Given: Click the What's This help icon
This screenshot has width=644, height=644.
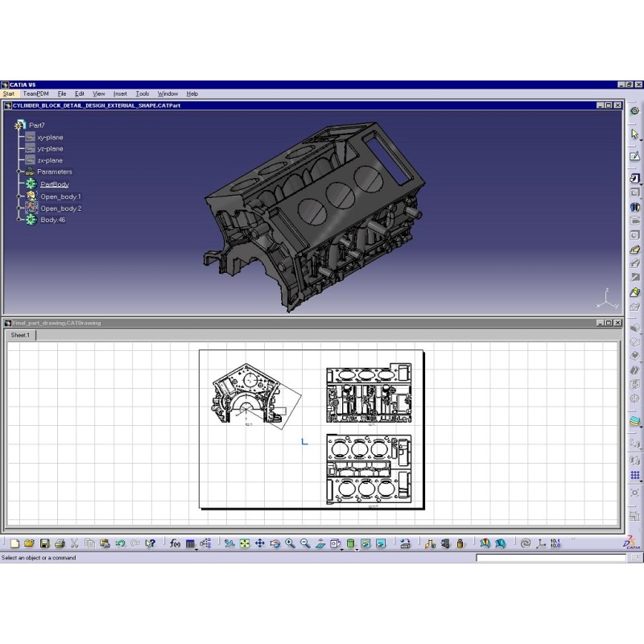Looking at the screenshot, I should [x=151, y=543].
